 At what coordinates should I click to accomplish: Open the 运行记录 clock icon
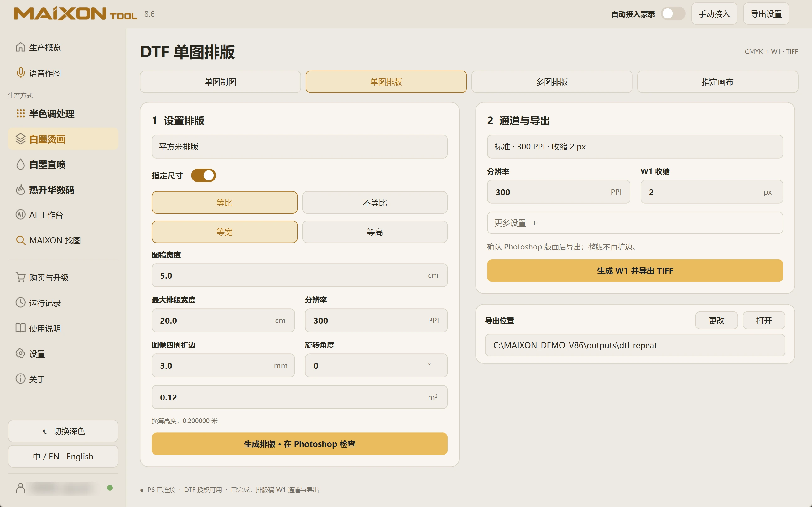click(20, 303)
